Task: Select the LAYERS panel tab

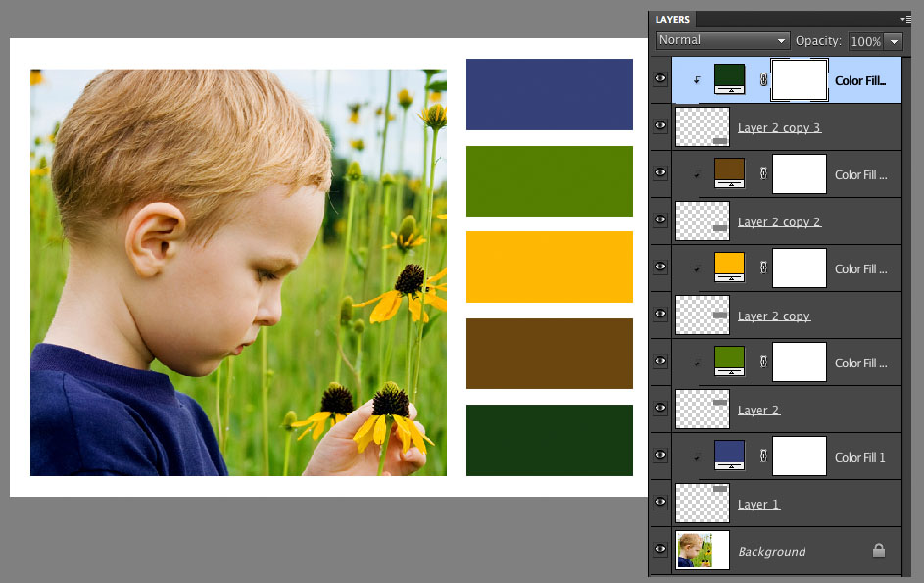Action: pyautogui.click(x=672, y=19)
